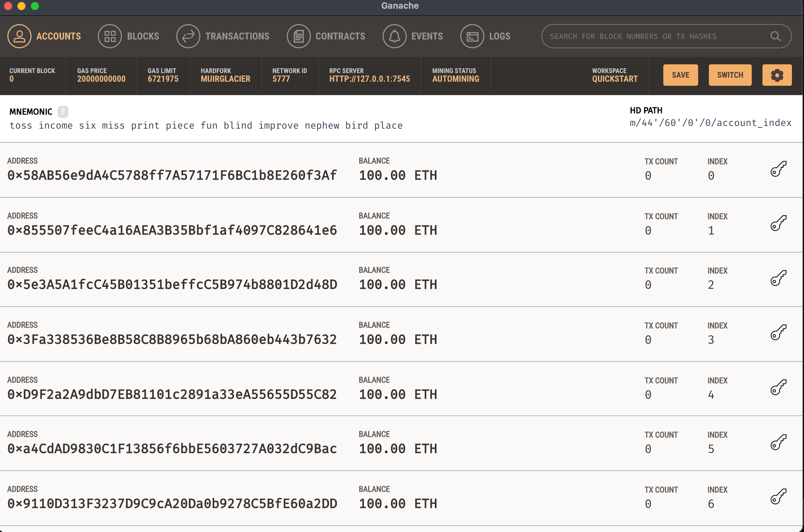Switch to the Blocks tab
The image size is (804, 532).
143,36
